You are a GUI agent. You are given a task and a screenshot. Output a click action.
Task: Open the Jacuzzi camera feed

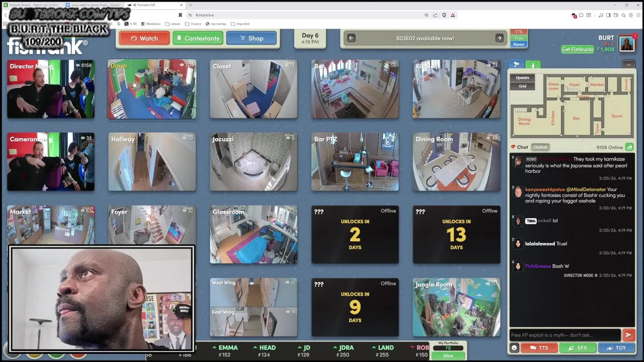coord(254,162)
